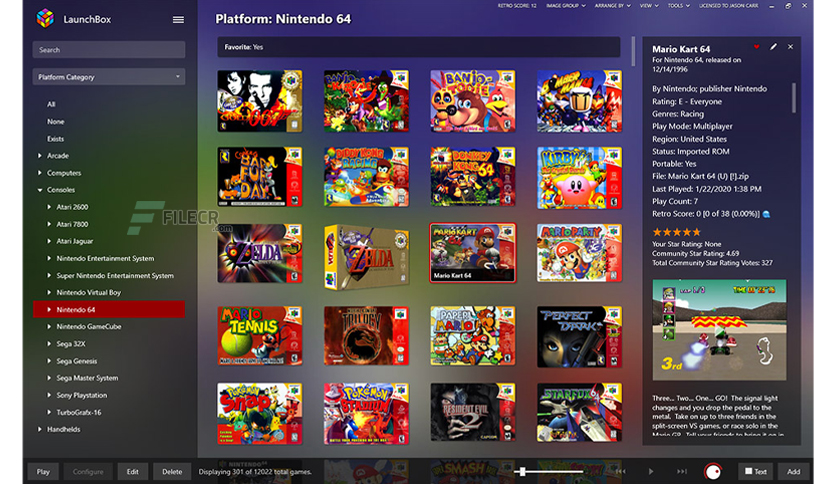Select the Banjo-Kazooie box art

tap(366, 101)
